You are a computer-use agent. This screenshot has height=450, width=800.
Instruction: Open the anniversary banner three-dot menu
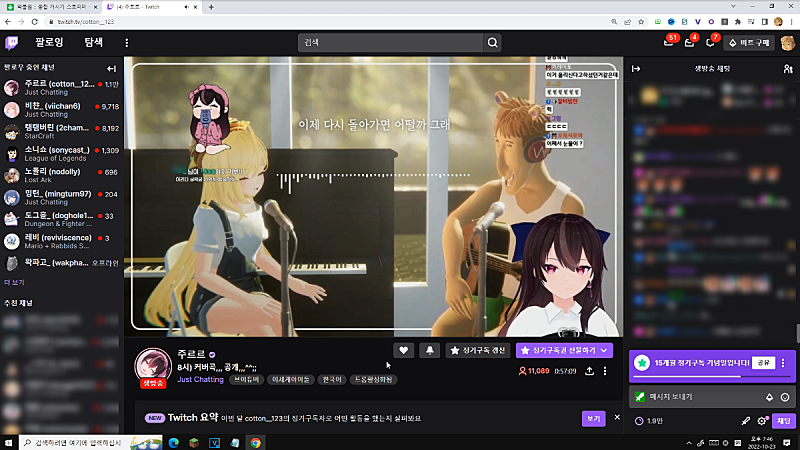coord(783,363)
